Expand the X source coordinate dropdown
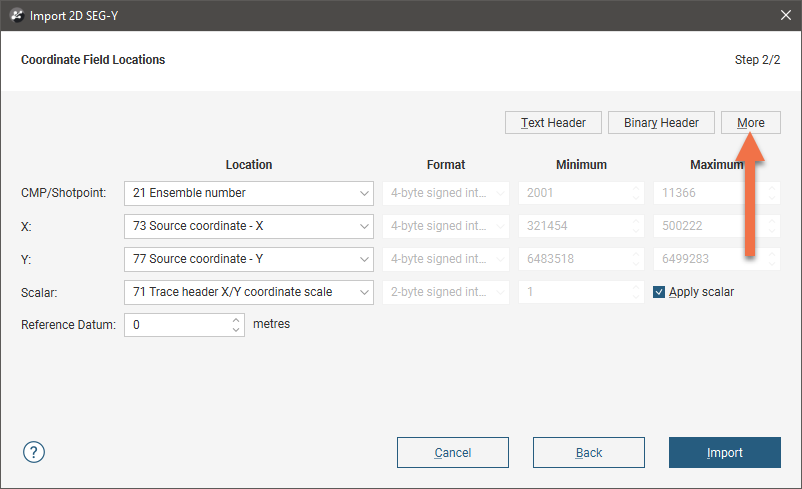 coord(249,226)
